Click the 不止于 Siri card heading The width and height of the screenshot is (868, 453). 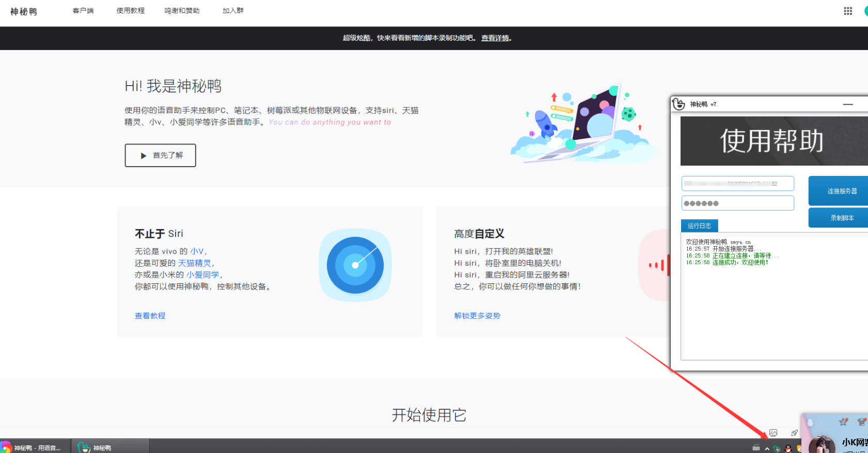pos(159,234)
